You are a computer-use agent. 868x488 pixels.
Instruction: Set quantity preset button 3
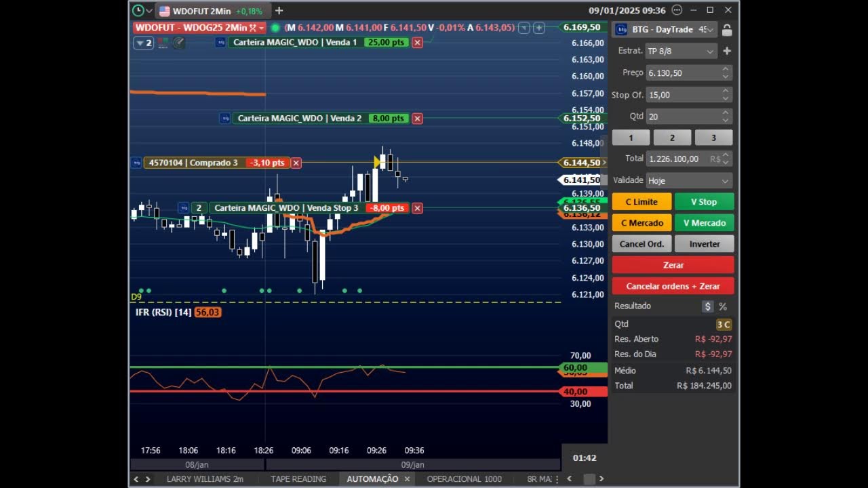tap(713, 138)
